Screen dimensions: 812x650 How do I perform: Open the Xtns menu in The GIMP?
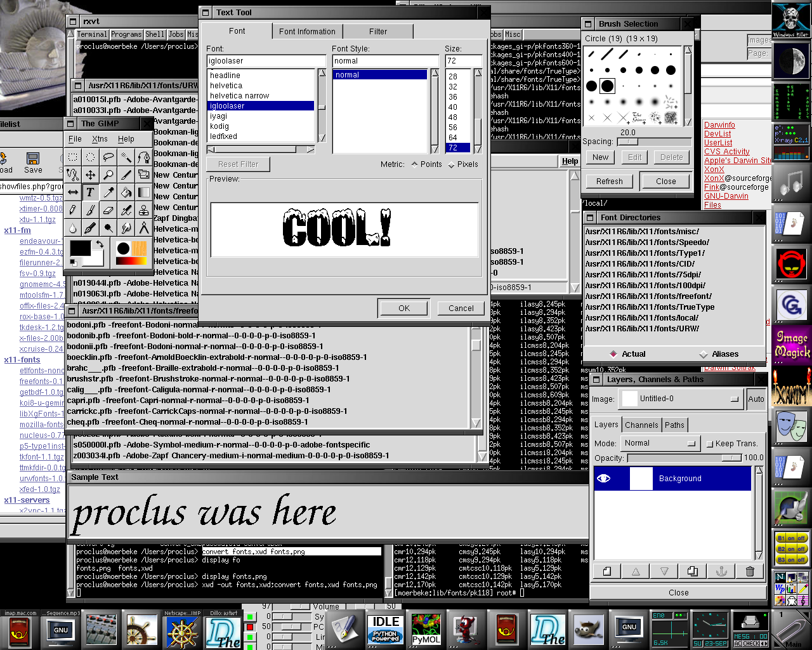(100, 139)
